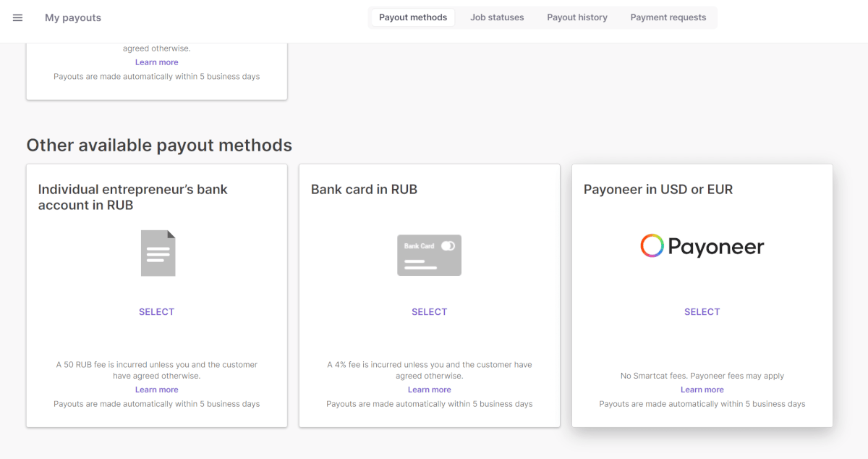Click the payout timing note in the Payoneer card

(x=702, y=404)
